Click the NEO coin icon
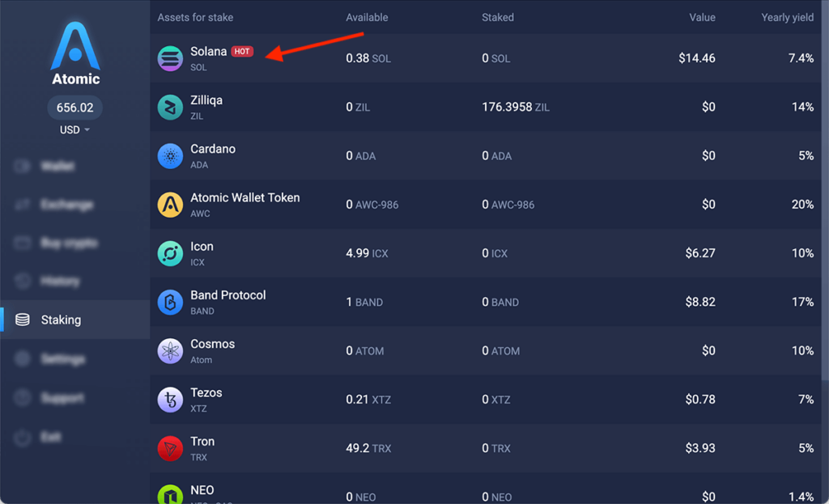 point(170,494)
